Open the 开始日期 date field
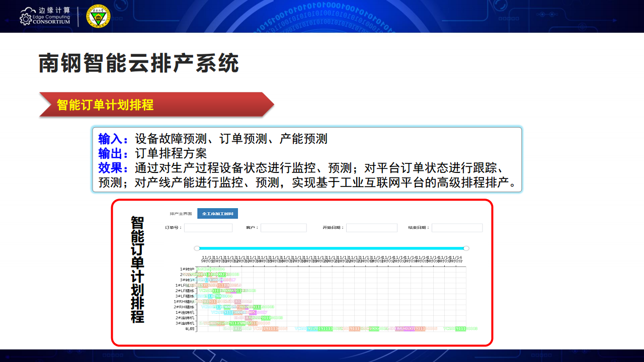644x362 pixels. pyautogui.click(x=372, y=228)
